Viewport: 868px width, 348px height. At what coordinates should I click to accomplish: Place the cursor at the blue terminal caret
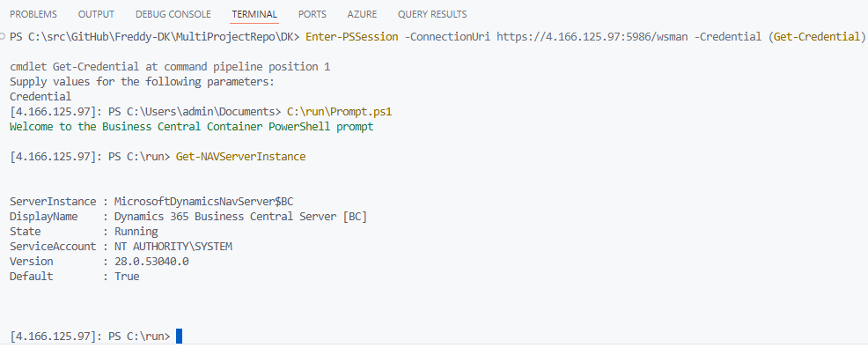[180, 336]
